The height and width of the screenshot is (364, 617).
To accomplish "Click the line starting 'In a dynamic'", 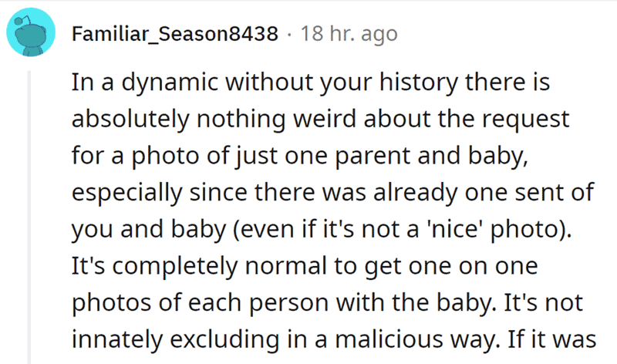I will pos(311,83).
